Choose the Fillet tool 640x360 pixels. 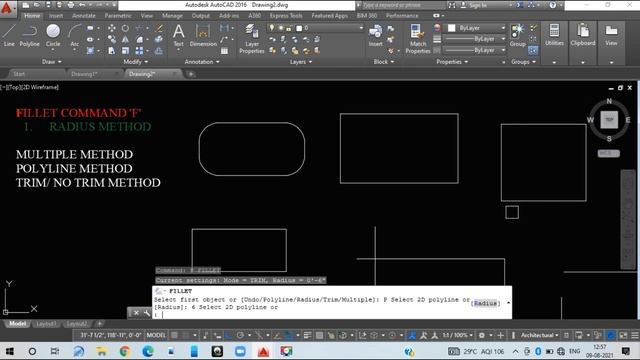click(x=140, y=40)
